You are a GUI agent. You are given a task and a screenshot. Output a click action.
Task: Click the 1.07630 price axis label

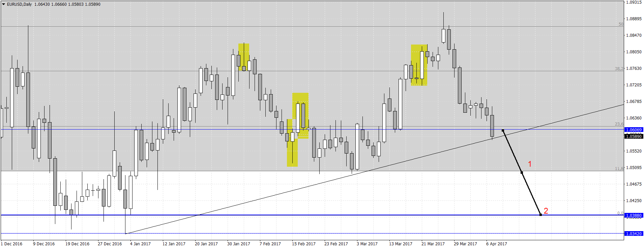634,68
